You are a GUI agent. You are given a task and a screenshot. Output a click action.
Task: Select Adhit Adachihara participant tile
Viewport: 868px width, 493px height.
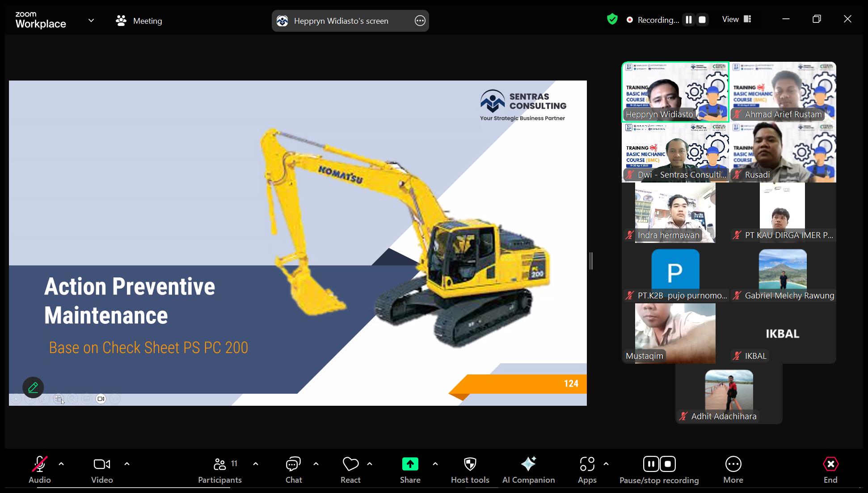[x=729, y=394]
